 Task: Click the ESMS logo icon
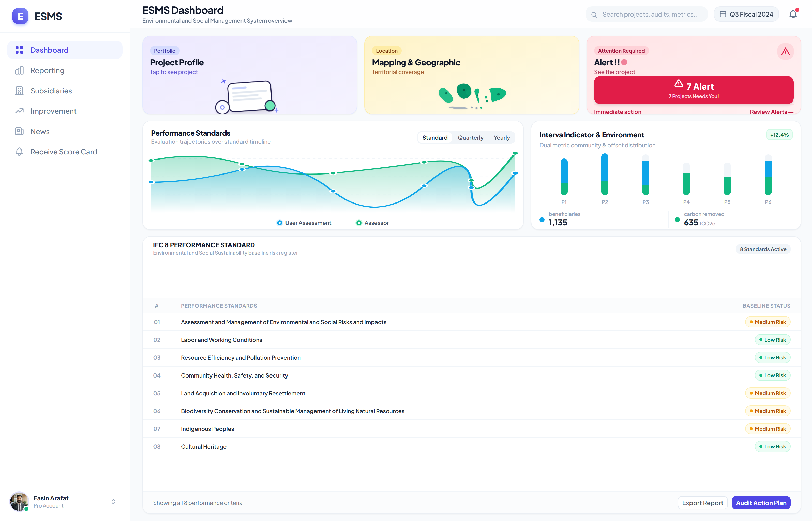tap(20, 16)
